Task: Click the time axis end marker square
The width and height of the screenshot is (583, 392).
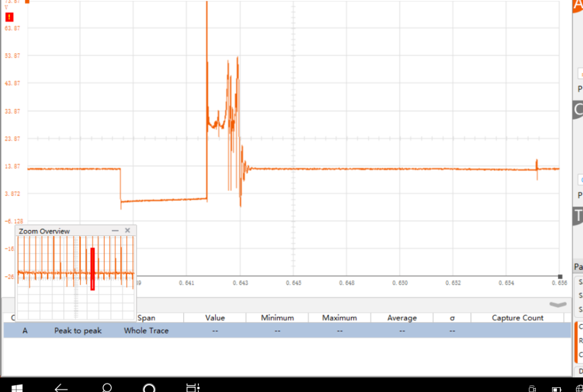Action: [x=560, y=277]
